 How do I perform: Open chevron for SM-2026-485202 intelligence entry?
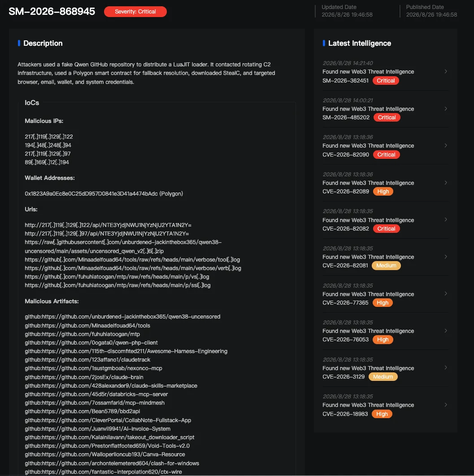tap(445, 109)
